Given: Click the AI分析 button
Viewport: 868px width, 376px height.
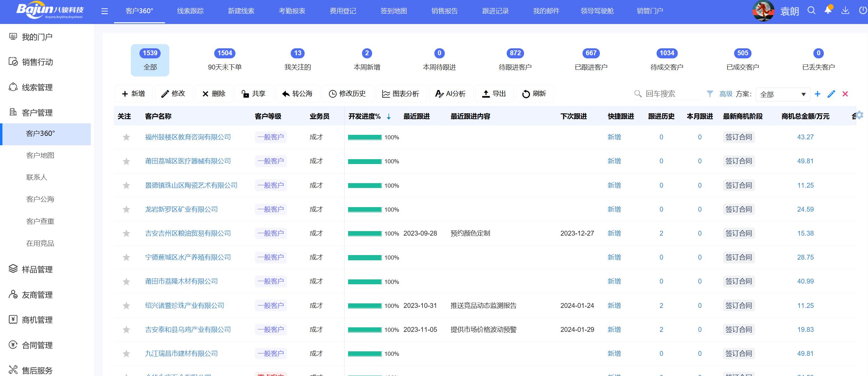Looking at the screenshot, I should coord(451,94).
